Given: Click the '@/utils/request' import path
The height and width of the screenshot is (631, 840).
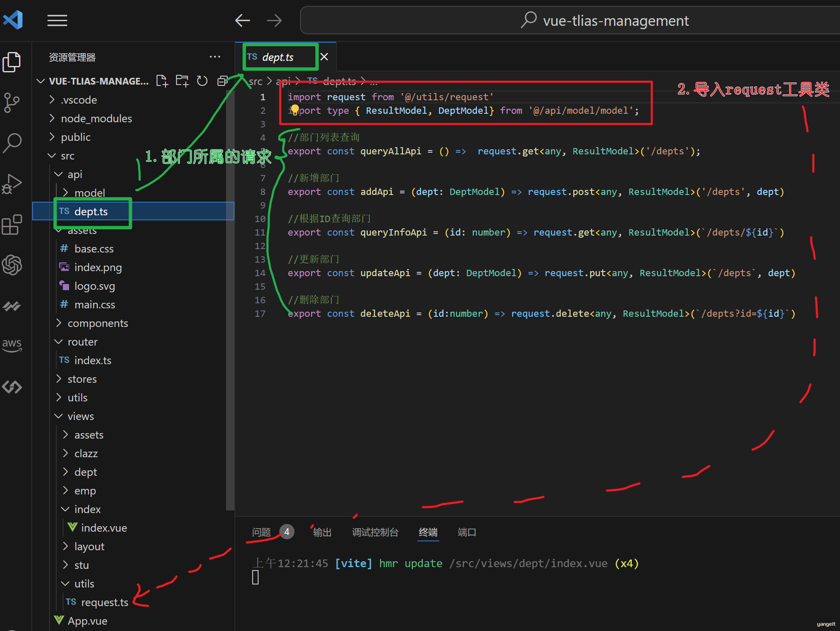Looking at the screenshot, I should (447, 97).
